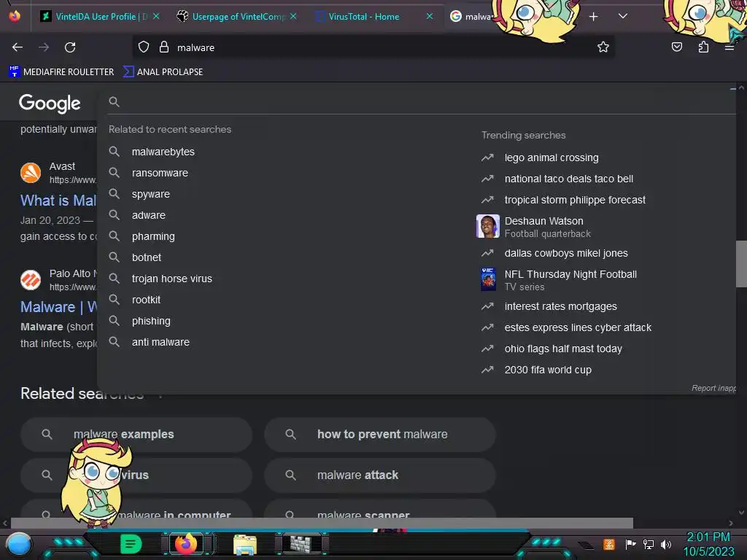This screenshot has width=747, height=560.
Task: Choose trending estes express lines cyber attack
Action: [578, 327]
